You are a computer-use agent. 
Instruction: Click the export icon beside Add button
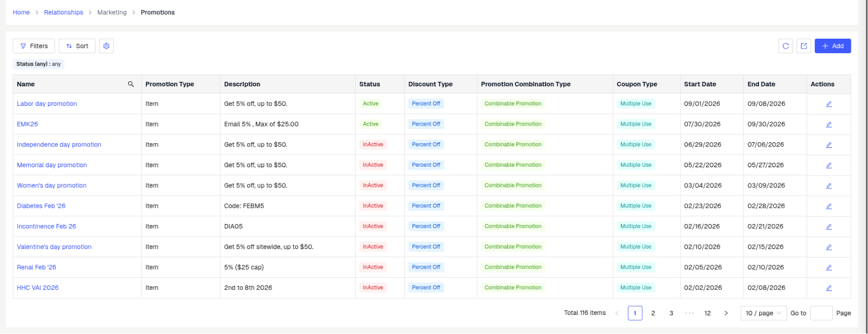pos(804,46)
